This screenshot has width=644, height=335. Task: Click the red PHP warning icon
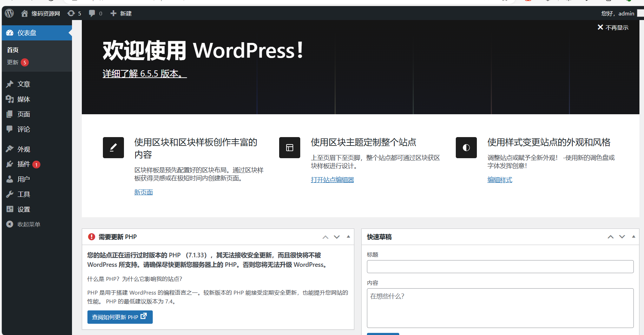[92, 237]
